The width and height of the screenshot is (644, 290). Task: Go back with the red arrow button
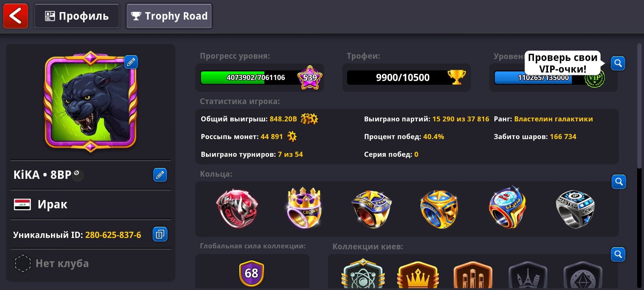16,16
